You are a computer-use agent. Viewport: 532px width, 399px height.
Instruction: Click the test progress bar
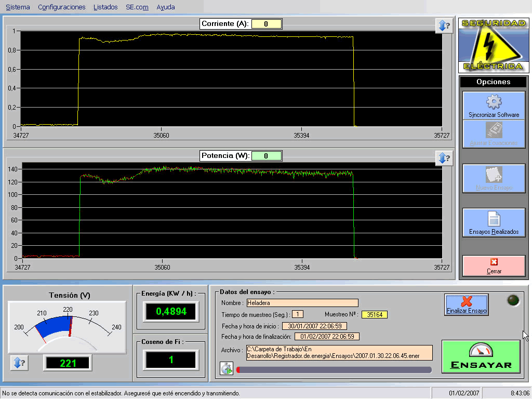334,370
